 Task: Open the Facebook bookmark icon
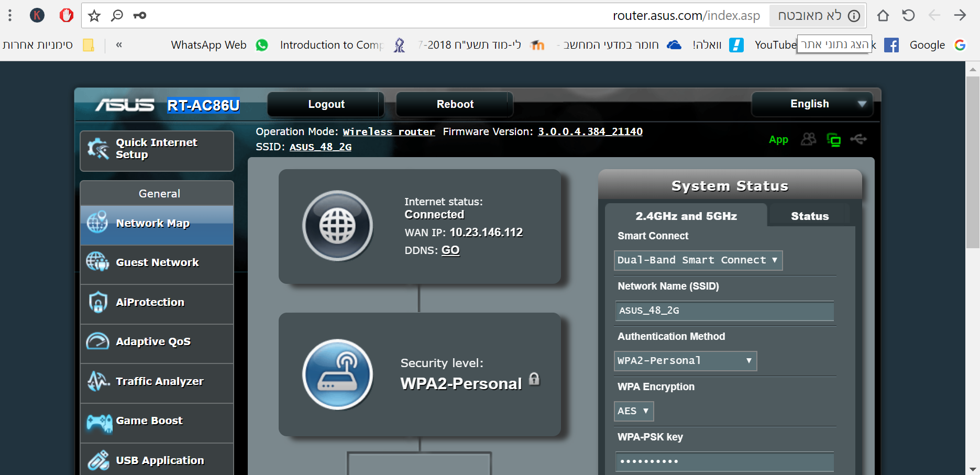pos(891,45)
